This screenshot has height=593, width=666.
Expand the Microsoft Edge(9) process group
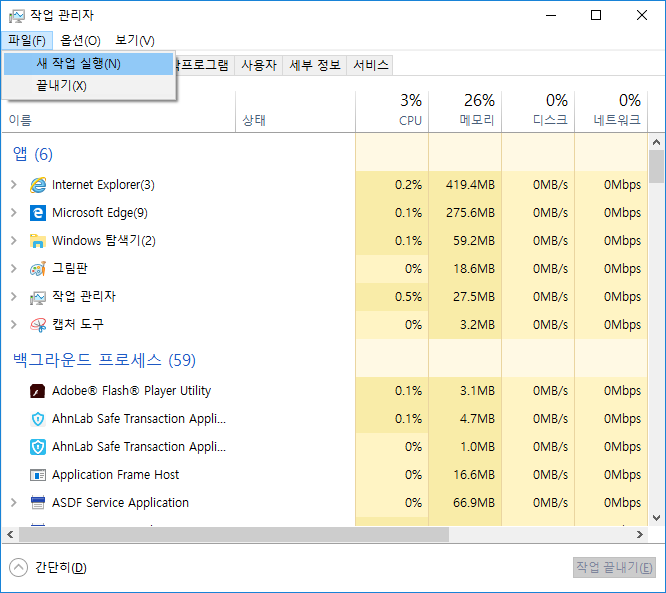[x=14, y=213]
